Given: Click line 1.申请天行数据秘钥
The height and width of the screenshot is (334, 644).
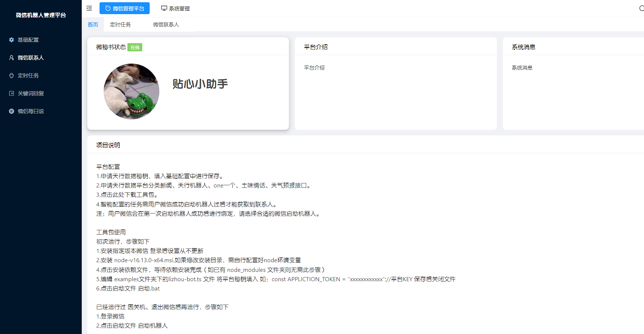Looking at the screenshot, I should [x=160, y=176].
